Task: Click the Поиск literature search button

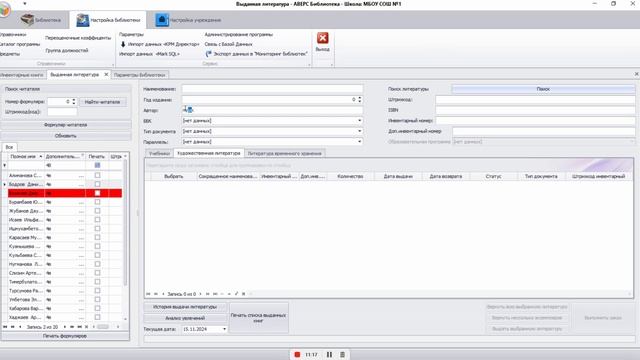Action: [543, 89]
